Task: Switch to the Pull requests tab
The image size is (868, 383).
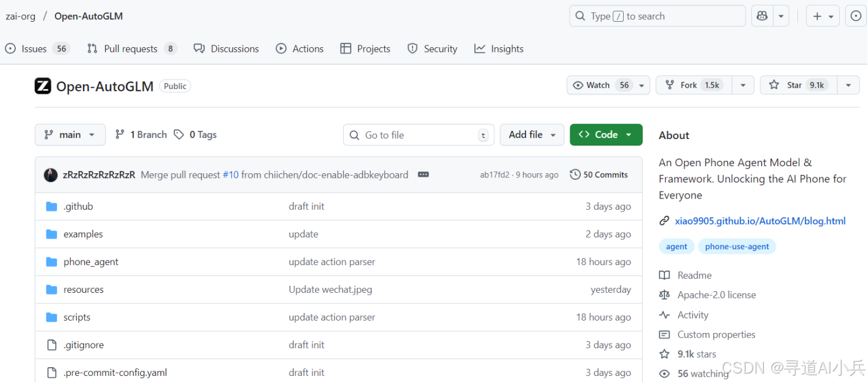Action: click(132, 49)
